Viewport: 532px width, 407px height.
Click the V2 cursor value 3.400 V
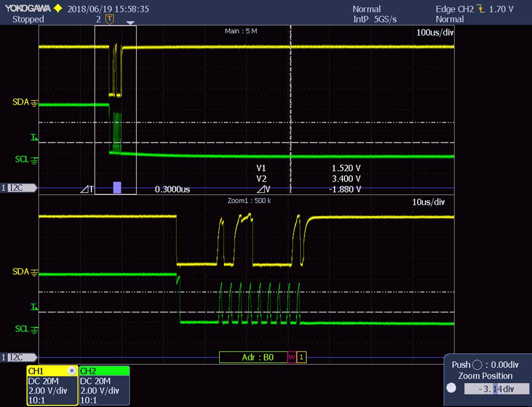coord(346,179)
